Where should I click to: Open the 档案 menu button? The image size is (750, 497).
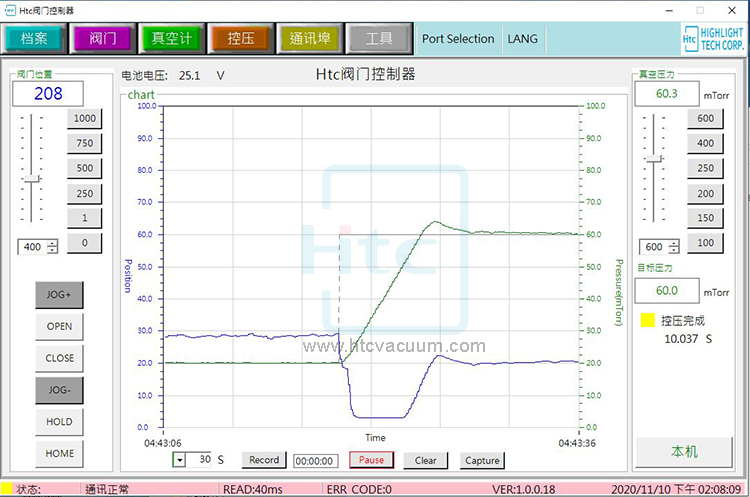(33, 38)
